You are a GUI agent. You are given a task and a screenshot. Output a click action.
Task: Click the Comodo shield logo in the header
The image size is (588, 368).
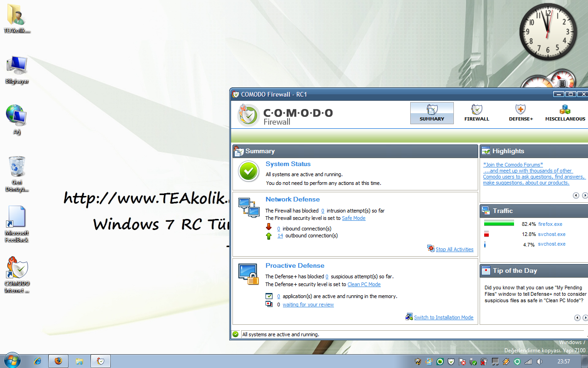coord(249,115)
